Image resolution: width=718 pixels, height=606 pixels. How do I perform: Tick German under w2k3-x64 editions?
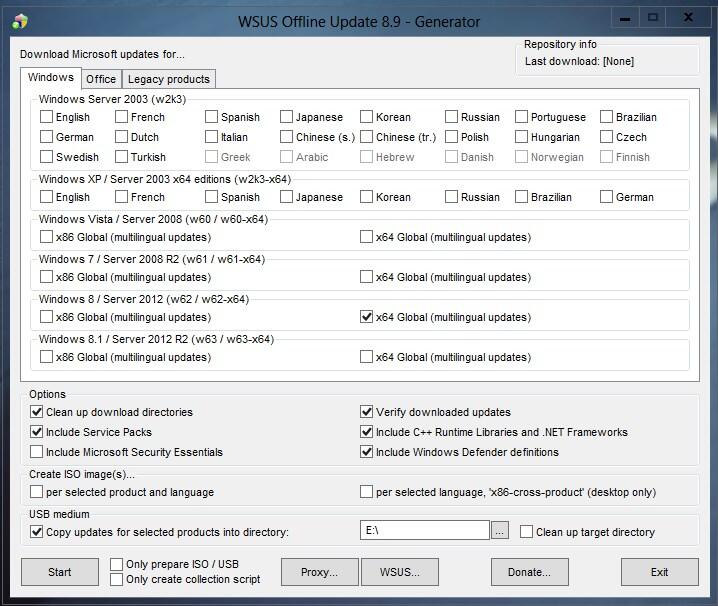coord(606,197)
